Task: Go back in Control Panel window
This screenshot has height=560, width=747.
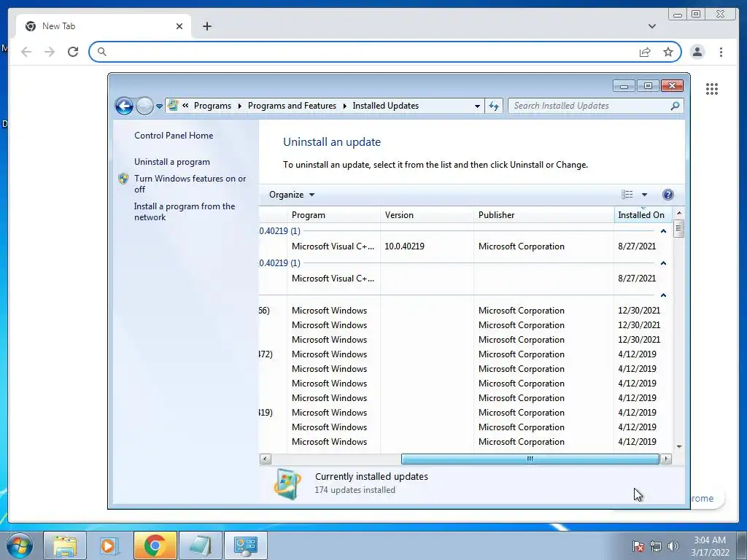Action: (124, 106)
